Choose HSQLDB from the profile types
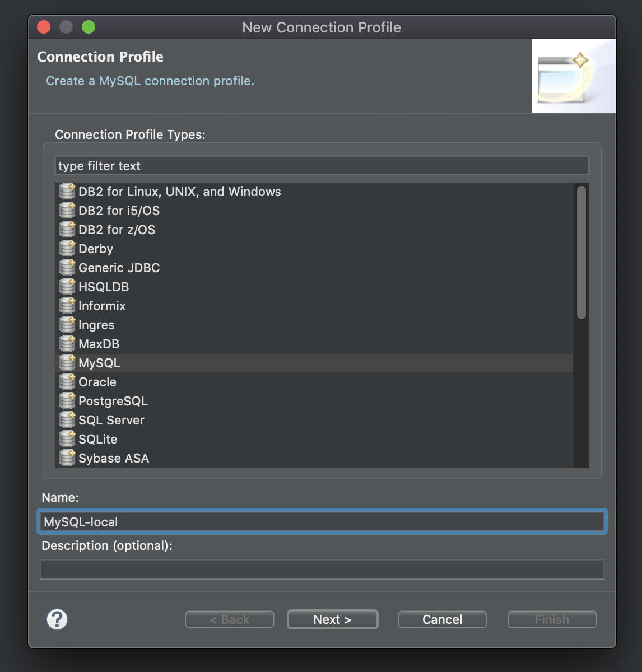Screen dimensions: 642x672 tap(314, 287)
